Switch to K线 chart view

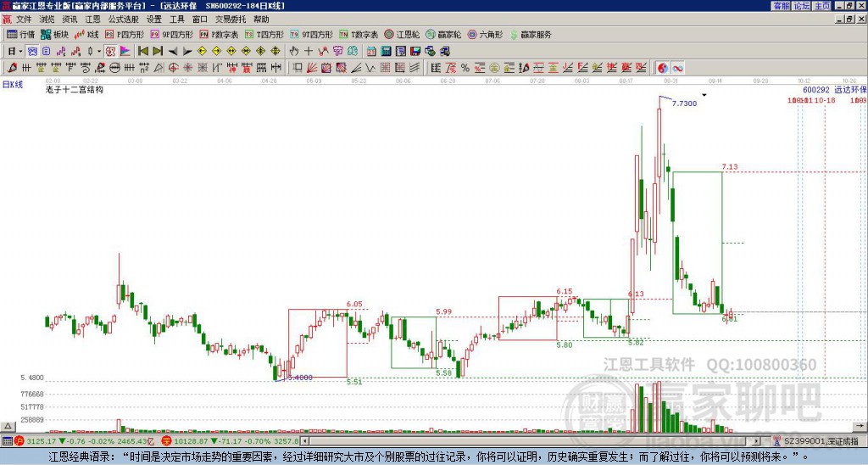pos(86,34)
